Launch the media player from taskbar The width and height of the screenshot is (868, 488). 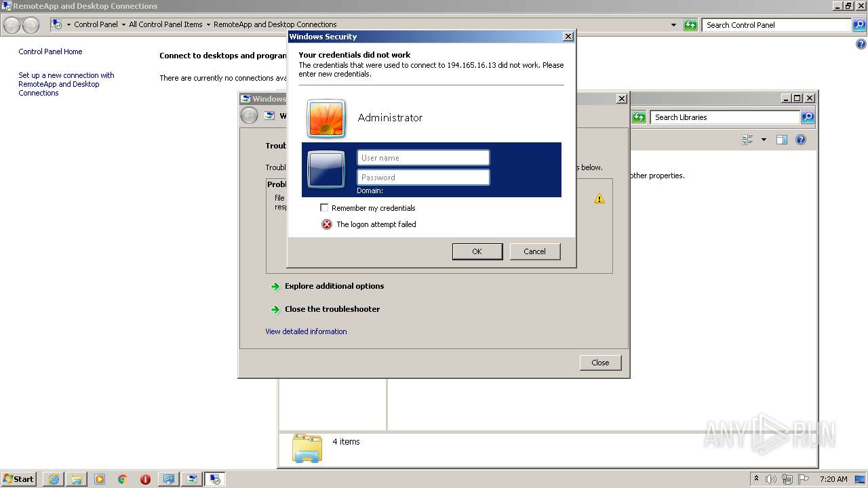[x=100, y=479]
